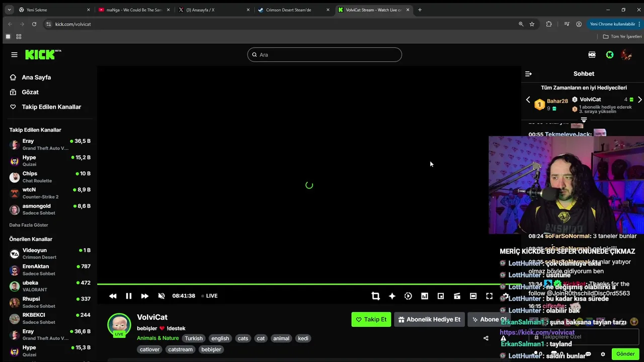
Task: Click the circular replay icon in player
Action: coord(408,296)
